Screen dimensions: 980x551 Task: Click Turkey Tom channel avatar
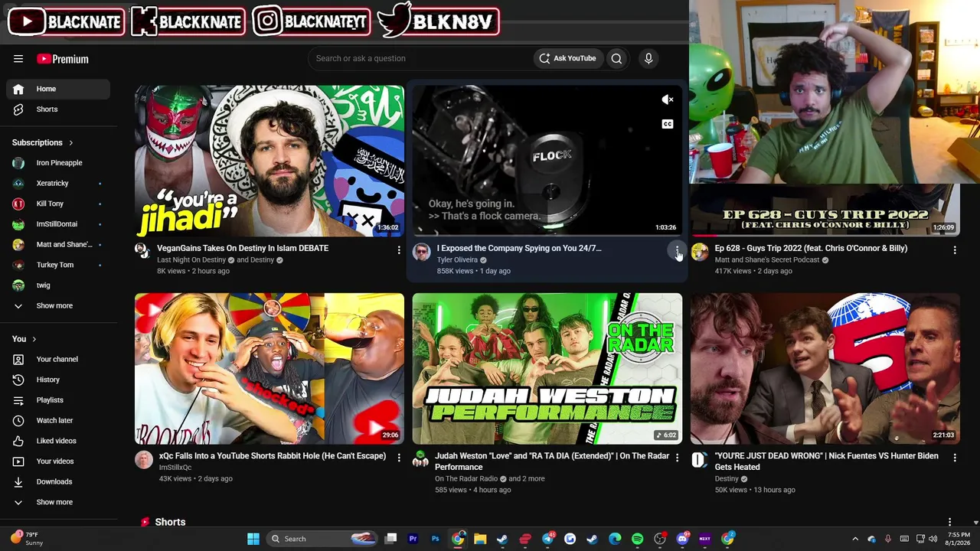click(x=18, y=265)
